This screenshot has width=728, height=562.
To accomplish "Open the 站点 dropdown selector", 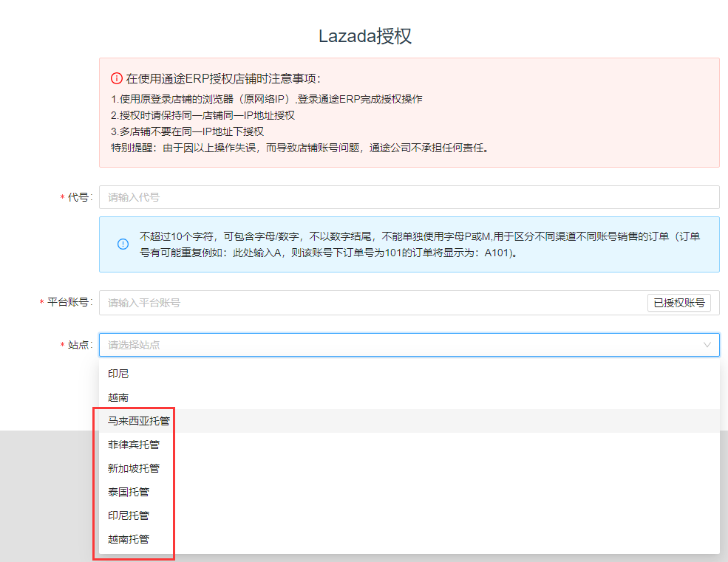I will (x=409, y=345).
